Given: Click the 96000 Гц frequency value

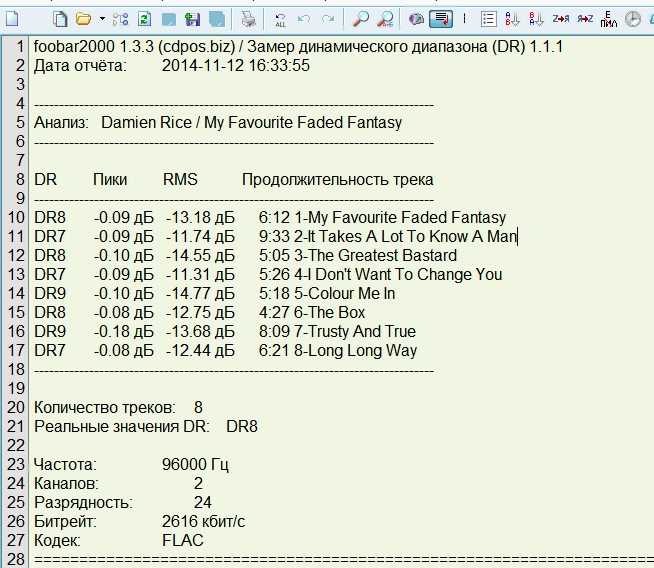Looking at the screenshot, I should click(x=195, y=465).
